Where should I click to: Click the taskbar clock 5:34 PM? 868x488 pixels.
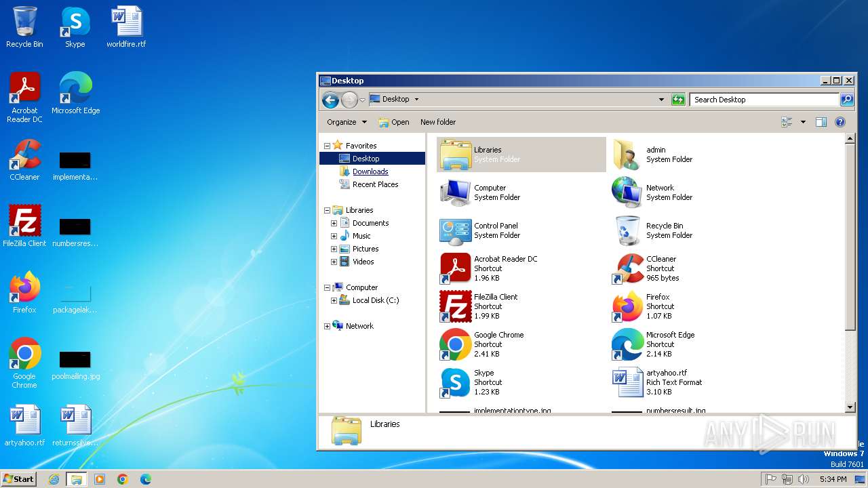tap(833, 479)
